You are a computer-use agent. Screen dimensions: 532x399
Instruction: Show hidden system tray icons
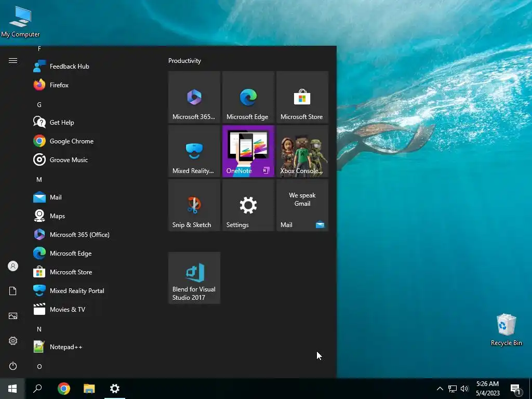[440, 389]
